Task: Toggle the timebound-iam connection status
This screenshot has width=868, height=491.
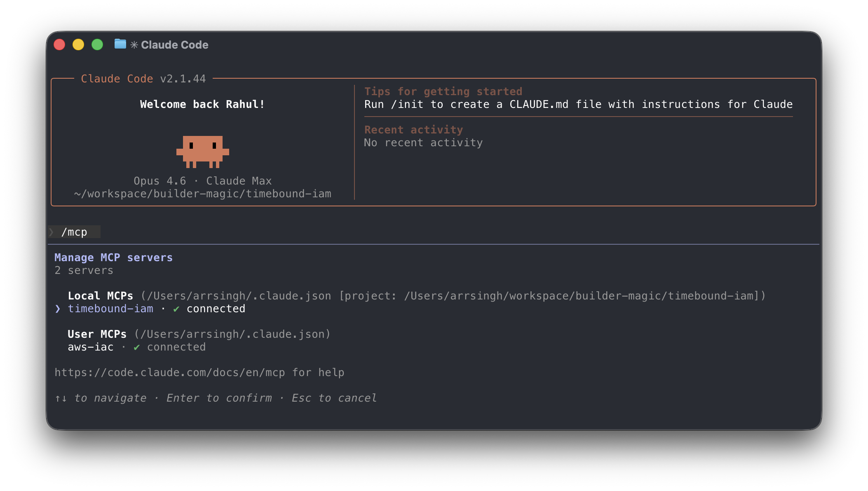Action: 216,309
